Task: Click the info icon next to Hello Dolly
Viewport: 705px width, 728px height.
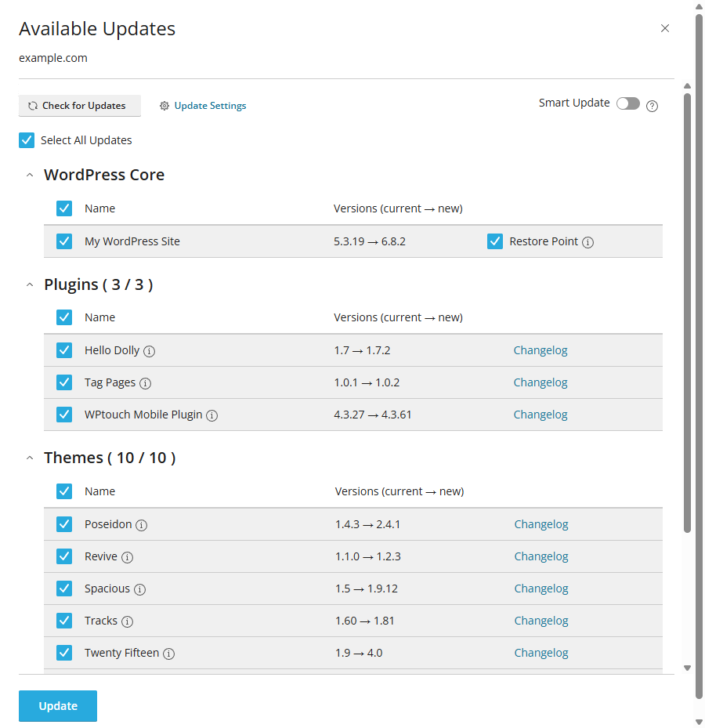Action: (149, 352)
